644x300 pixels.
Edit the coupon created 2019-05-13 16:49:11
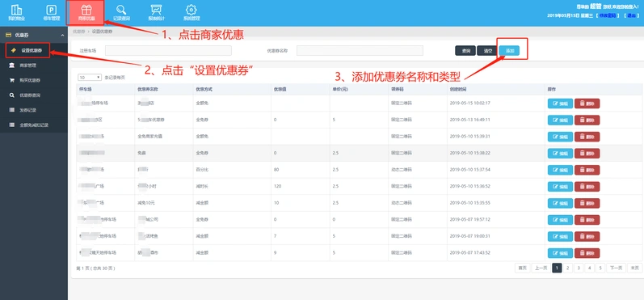tap(560, 120)
